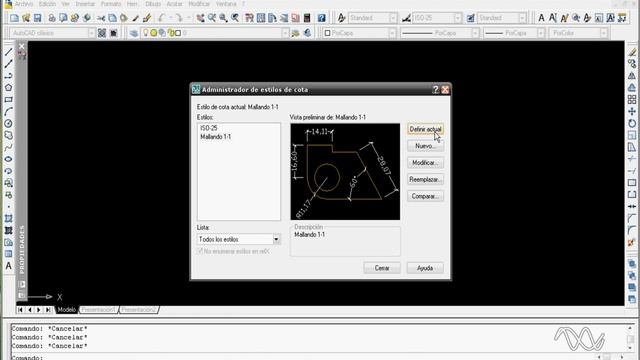The height and width of the screenshot is (360, 640).
Task: Select the Rotate modify tool
Action: [632, 123]
